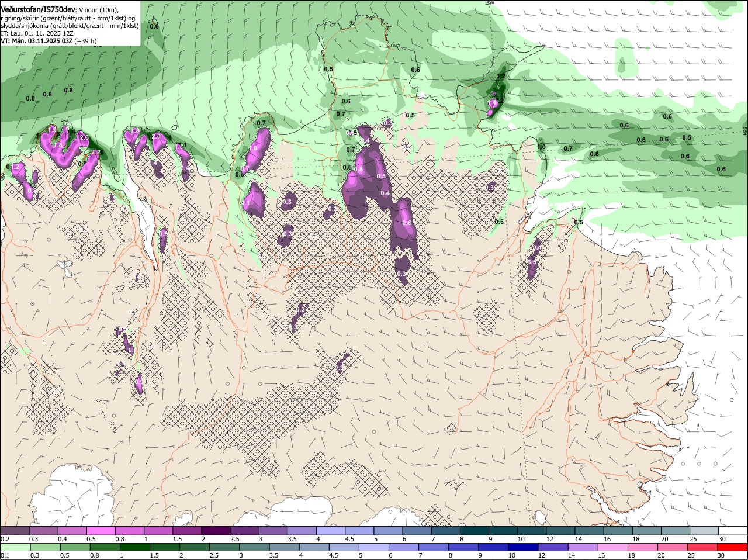Click the darkest purple 2–2.5 snow swatch
Screen dimensions: 748x560
216,531
